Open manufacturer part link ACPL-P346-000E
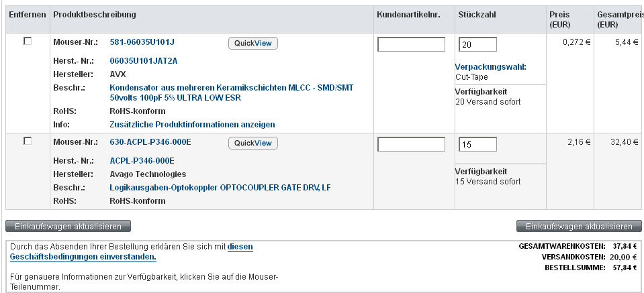 142,161
